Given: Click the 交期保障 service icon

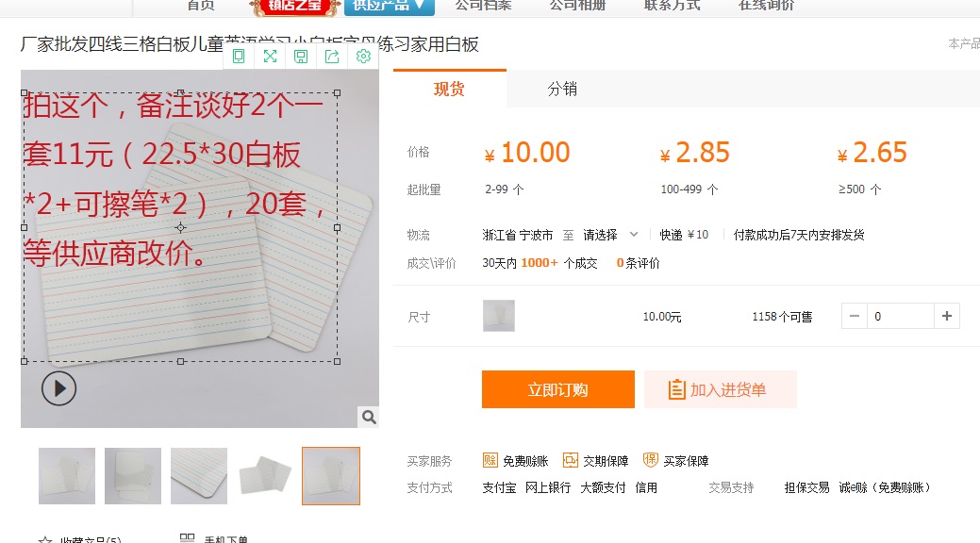Looking at the screenshot, I should pos(571,461).
